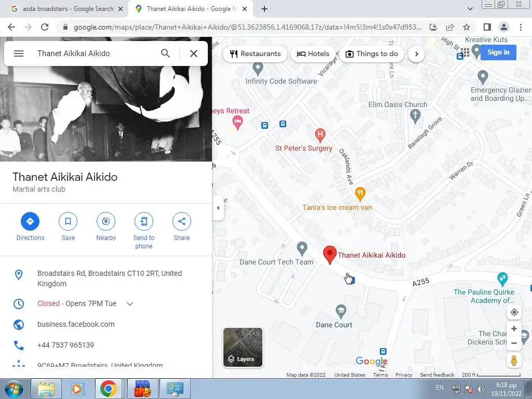Open the tab search dropdown
The image size is (532, 399).
[x=470, y=9]
